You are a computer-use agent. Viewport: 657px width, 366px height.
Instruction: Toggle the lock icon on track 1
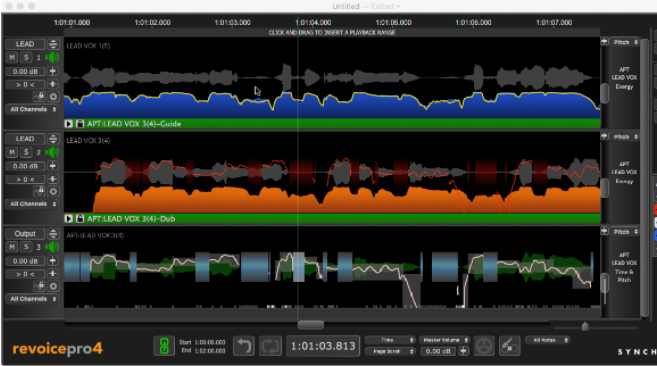39,96
